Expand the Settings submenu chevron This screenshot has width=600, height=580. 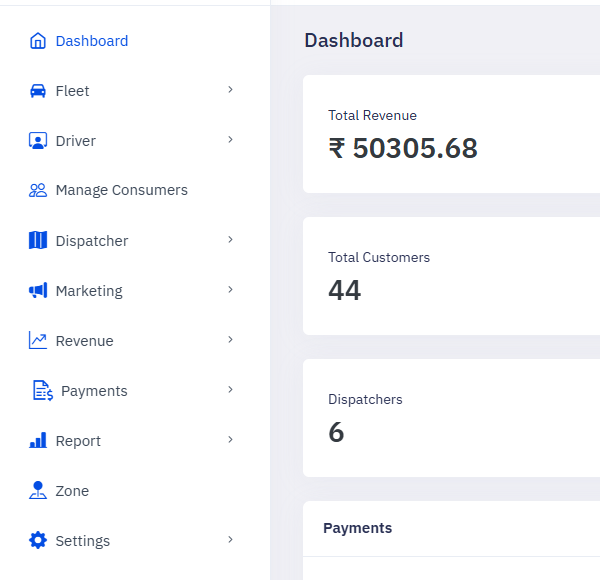pos(230,539)
